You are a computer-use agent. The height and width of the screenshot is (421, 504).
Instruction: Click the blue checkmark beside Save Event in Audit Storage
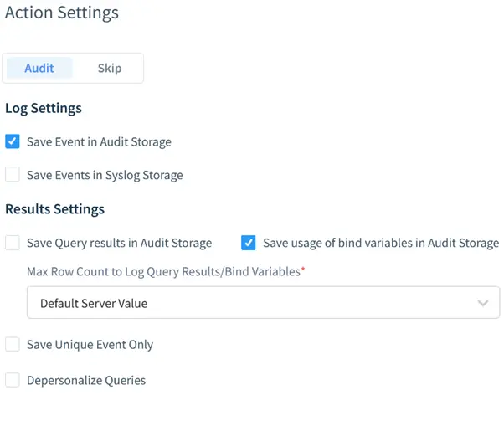click(x=13, y=141)
